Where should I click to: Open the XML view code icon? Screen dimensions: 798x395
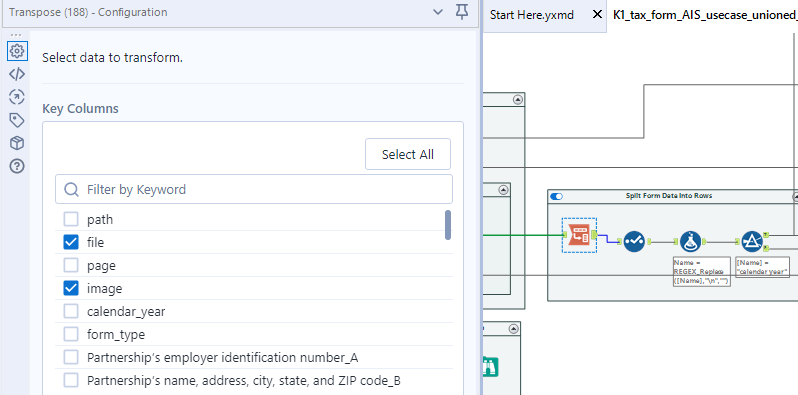coord(17,74)
